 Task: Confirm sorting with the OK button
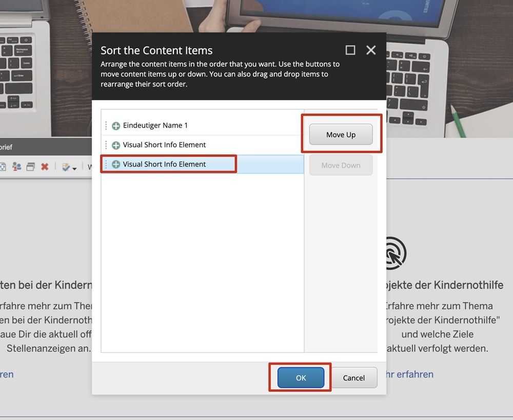click(301, 378)
